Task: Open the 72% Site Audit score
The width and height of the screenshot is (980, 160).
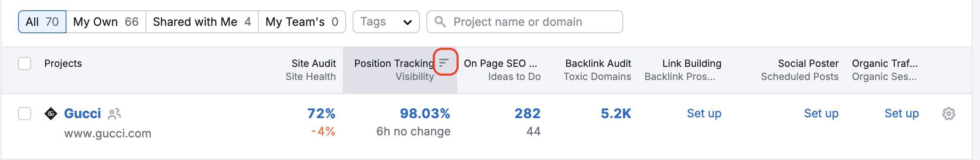Action: pos(321,113)
